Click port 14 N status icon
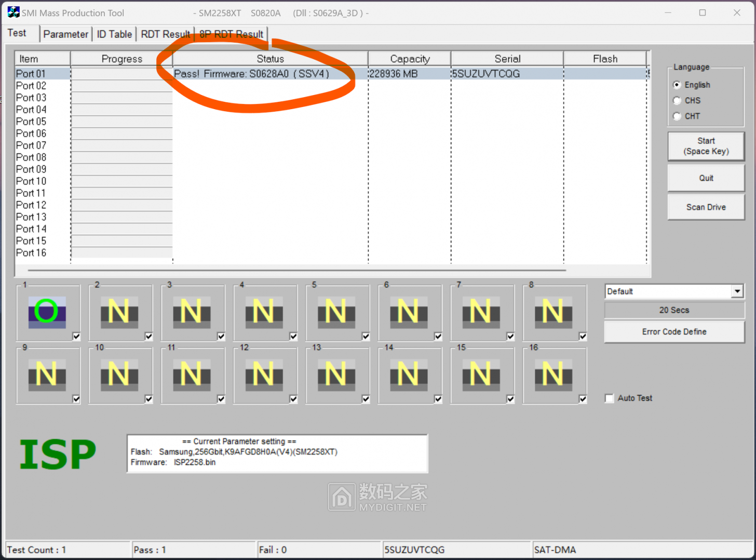Viewport: 756px width, 560px height. [409, 375]
